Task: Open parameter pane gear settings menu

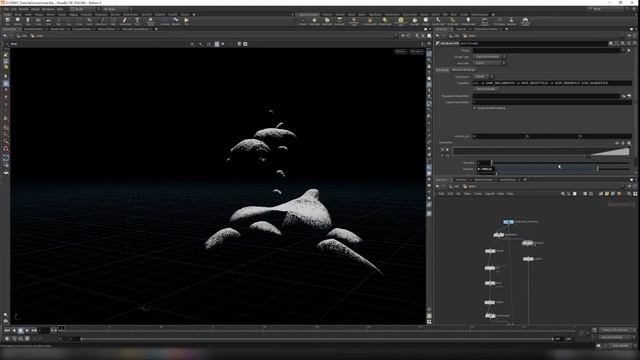Action: pyautogui.click(x=611, y=43)
